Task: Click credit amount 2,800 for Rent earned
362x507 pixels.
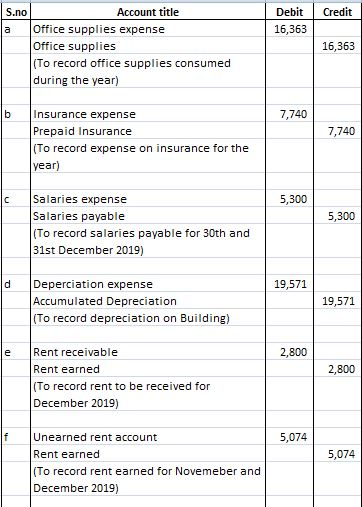Action: (x=337, y=369)
